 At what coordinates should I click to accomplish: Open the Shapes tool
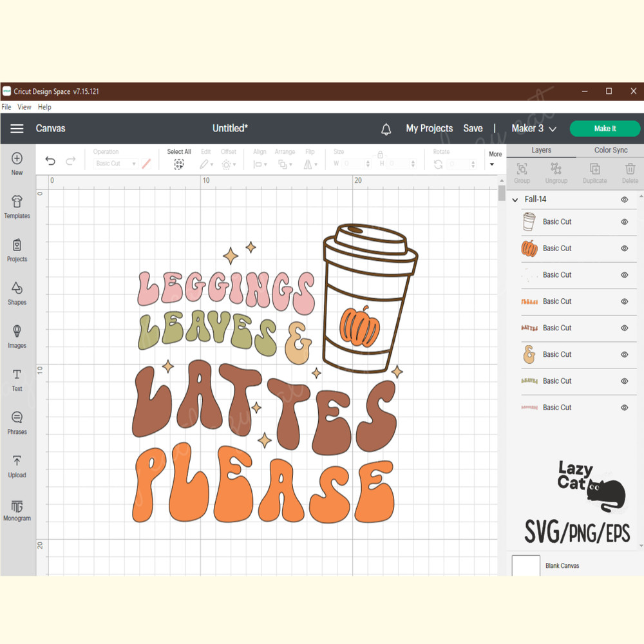pyautogui.click(x=17, y=293)
